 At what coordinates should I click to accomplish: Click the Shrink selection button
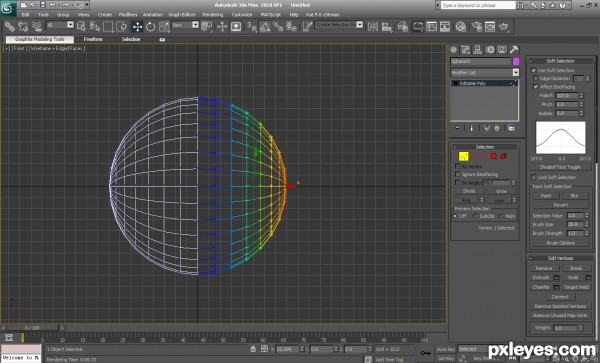click(469, 191)
